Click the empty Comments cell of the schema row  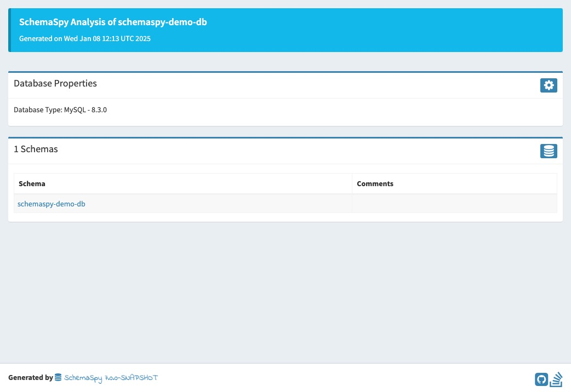coord(454,203)
